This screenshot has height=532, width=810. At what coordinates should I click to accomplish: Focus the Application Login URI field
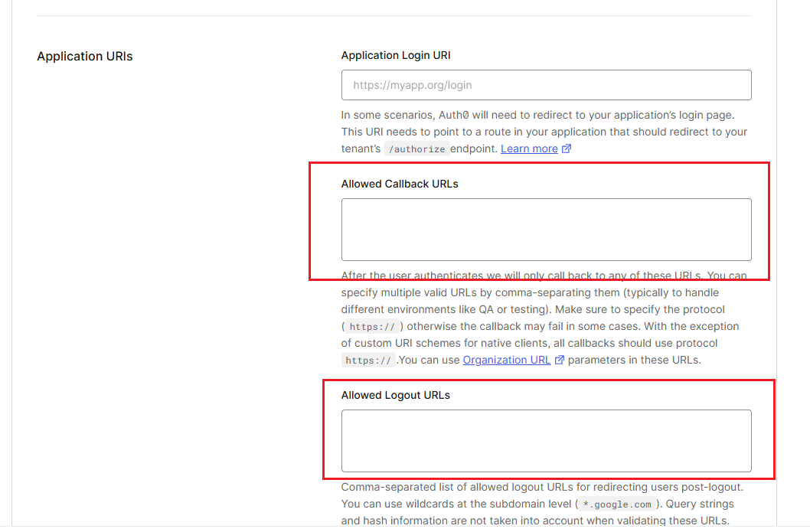(x=546, y=85)
